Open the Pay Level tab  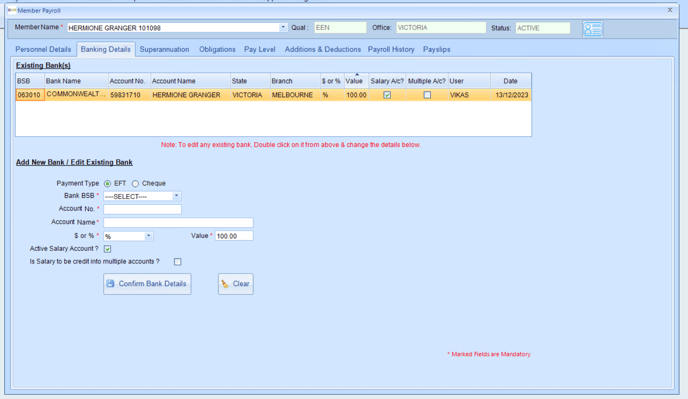260,49
